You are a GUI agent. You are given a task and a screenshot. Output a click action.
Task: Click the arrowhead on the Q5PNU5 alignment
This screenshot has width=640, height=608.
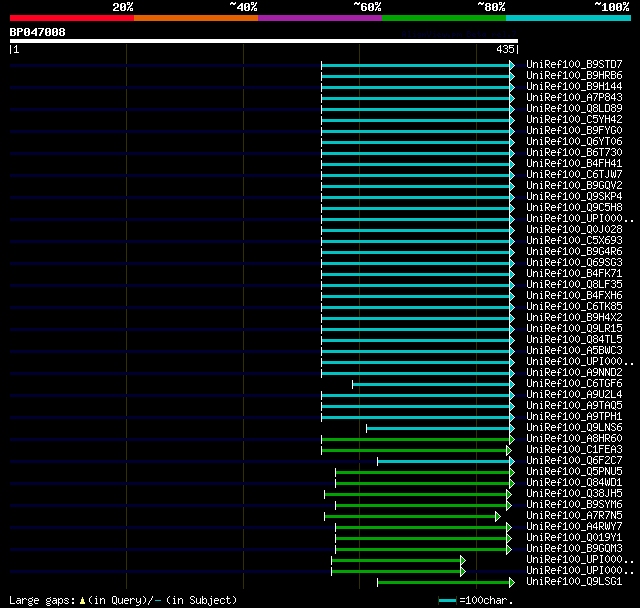(x=512, y=473)
